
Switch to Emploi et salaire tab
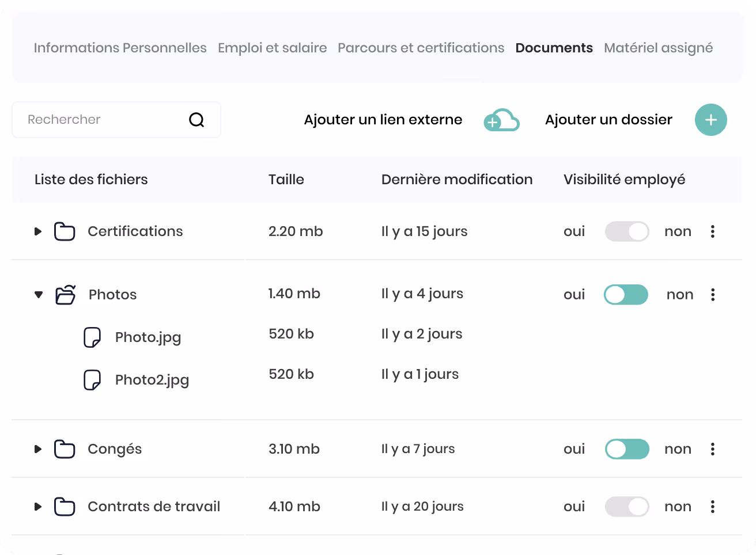point(273,48)
